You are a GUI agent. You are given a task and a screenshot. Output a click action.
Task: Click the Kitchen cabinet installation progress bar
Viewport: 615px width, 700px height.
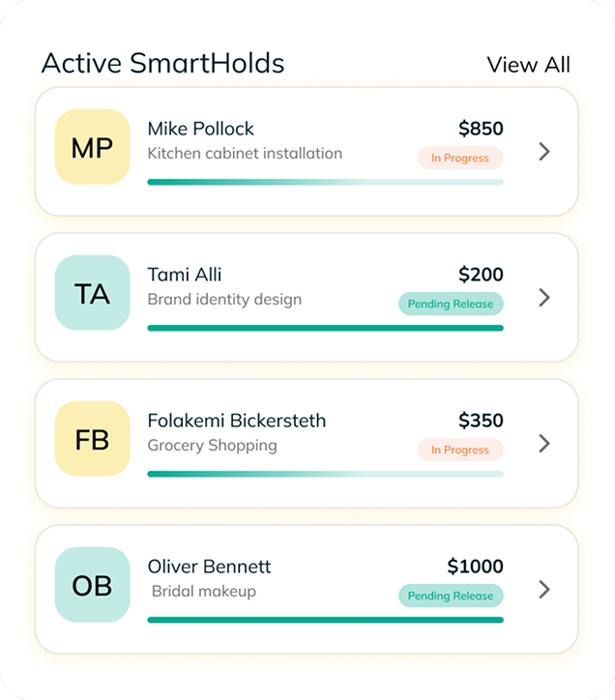325,182
